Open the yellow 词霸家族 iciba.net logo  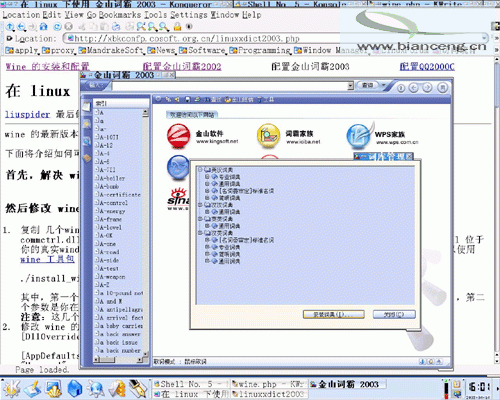pyautogui.click(x=268, y=136)
